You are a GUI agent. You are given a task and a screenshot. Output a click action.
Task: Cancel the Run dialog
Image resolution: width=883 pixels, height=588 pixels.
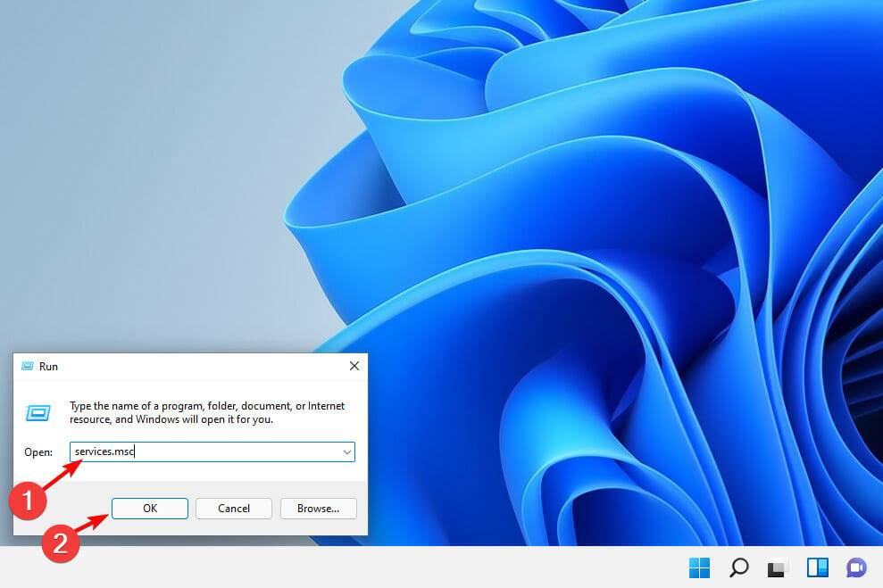click(234, 509)
